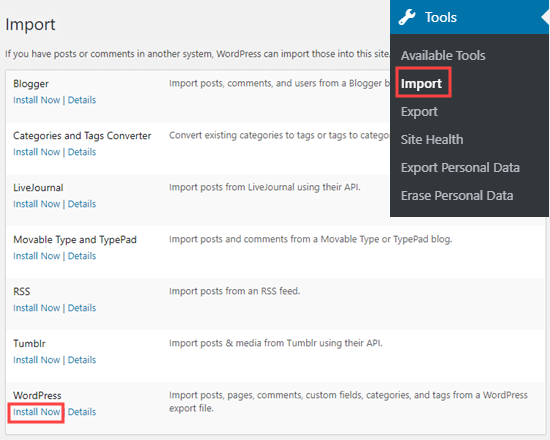This screenshot has height=440, width=550.
Task: Select Erase Personal Data menu item
Action: (457, 196)
